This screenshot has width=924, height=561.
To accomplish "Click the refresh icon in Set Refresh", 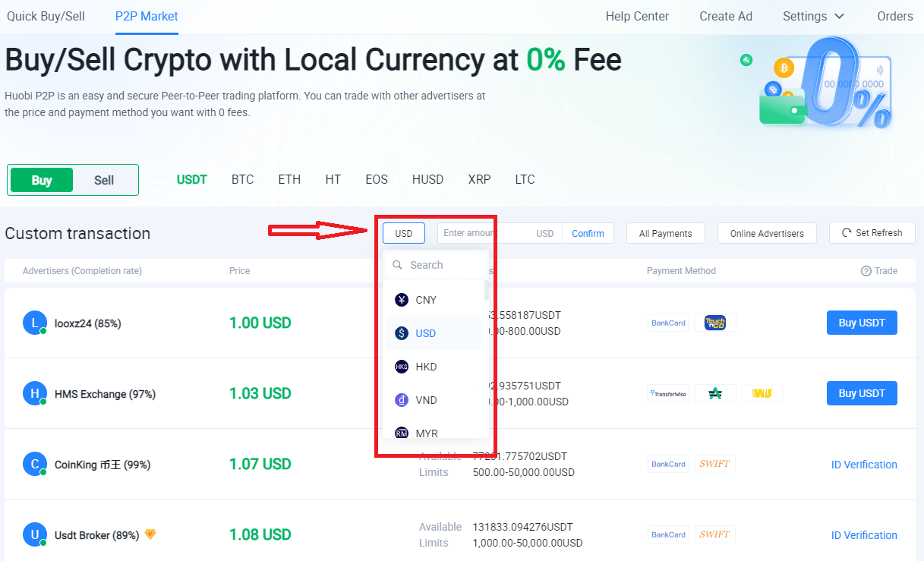I will point(847,233).
